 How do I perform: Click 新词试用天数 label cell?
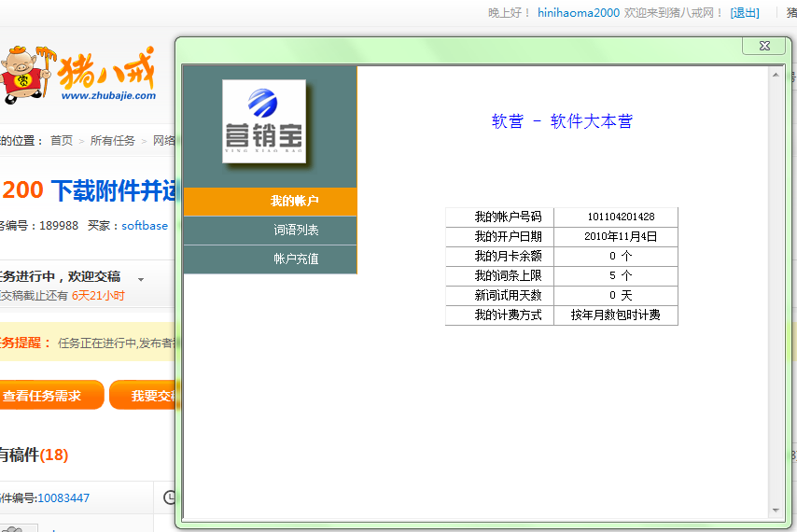coord(499,296)
